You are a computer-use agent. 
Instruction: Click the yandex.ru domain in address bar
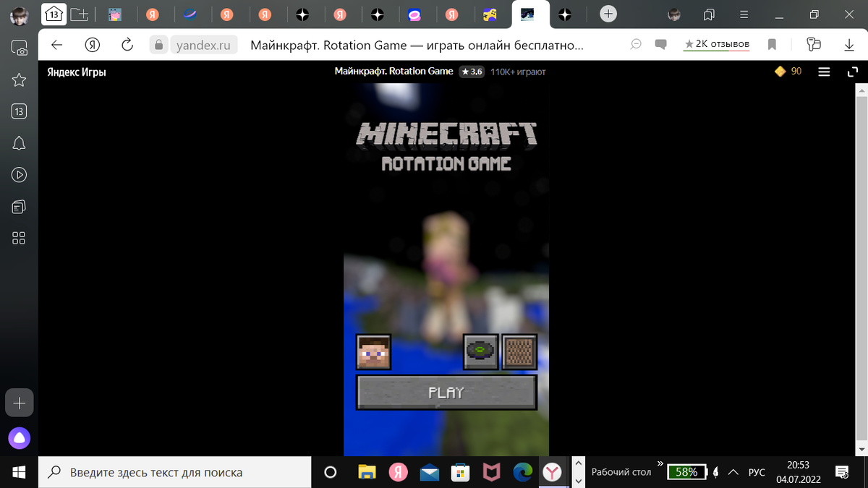(203, 45)
